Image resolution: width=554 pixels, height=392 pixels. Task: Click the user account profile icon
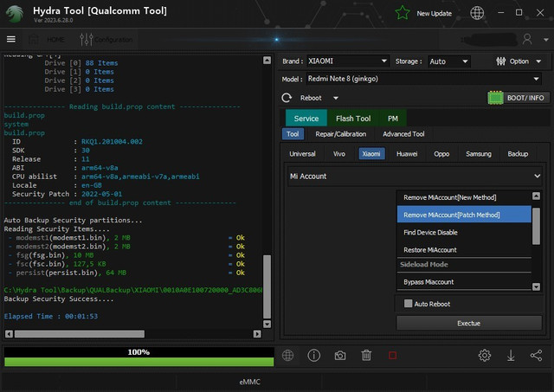pyautogui.click(x=527, y=39)
